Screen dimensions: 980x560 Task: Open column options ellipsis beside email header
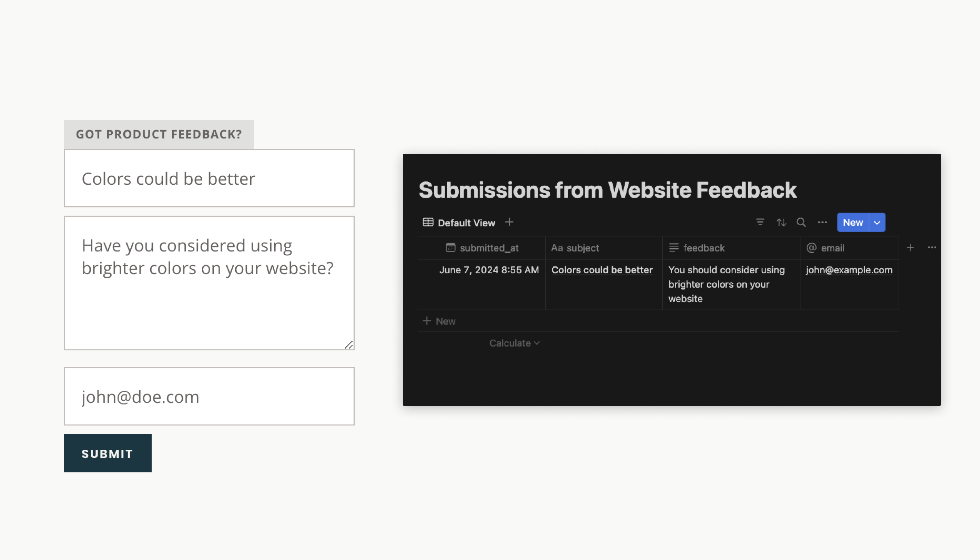(x=932, y=248)
